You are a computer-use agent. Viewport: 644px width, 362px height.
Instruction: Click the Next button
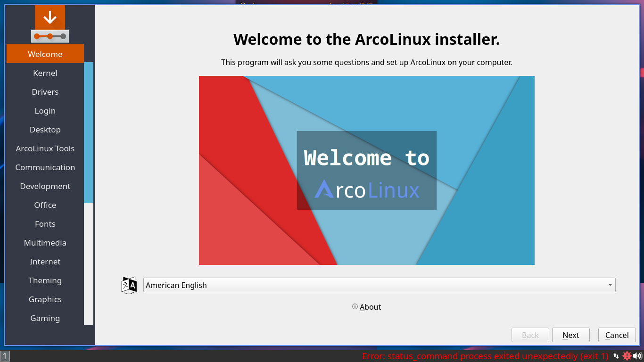click(x=571, y=335)
